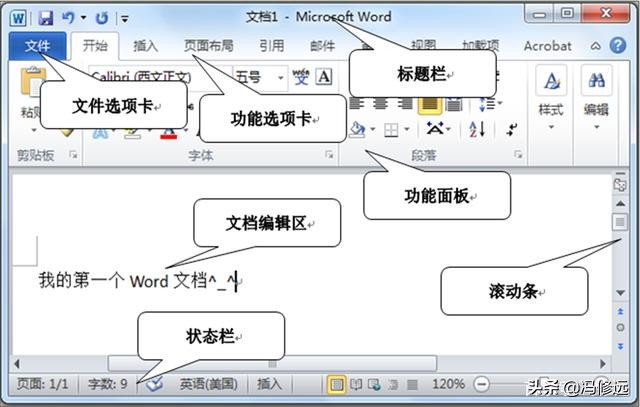This screenshot has width=640, height=407.
Task: Click the Next Page double-arrow icon
Action: tap(620, 347)
